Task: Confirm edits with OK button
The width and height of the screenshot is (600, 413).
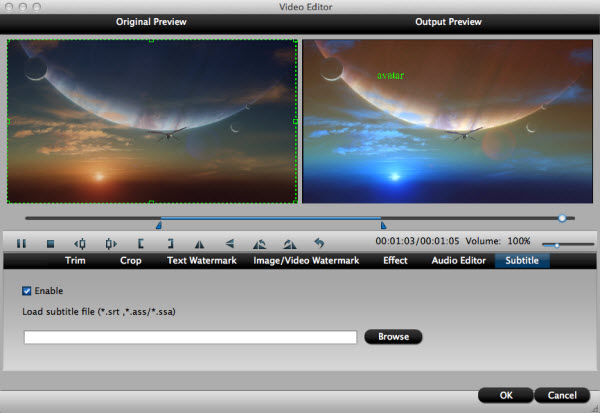Action: tap(505, 395)
